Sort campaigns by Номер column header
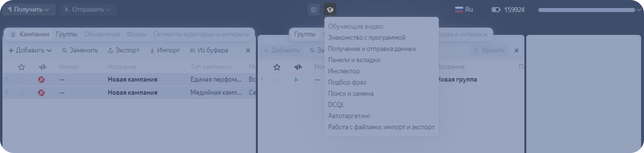644x153 pixels. (x=69, y=67)
